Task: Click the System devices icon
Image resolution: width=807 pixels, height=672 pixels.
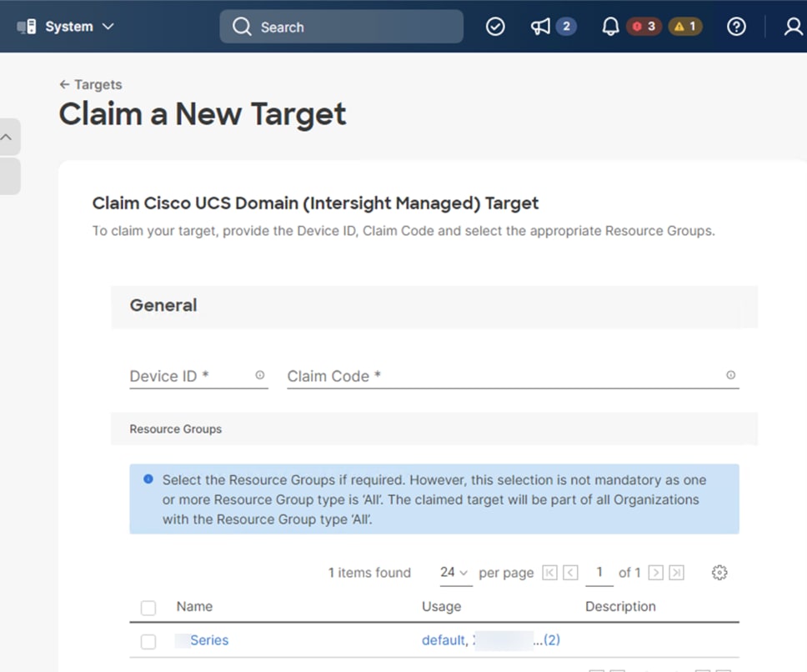Action: tap(27, 26)
